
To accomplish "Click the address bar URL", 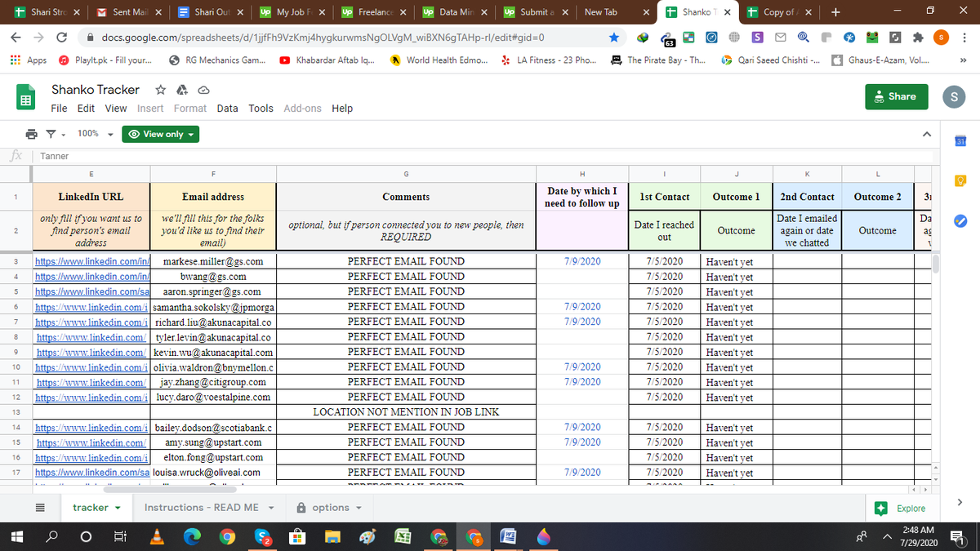I will click(x=323, y=38).
